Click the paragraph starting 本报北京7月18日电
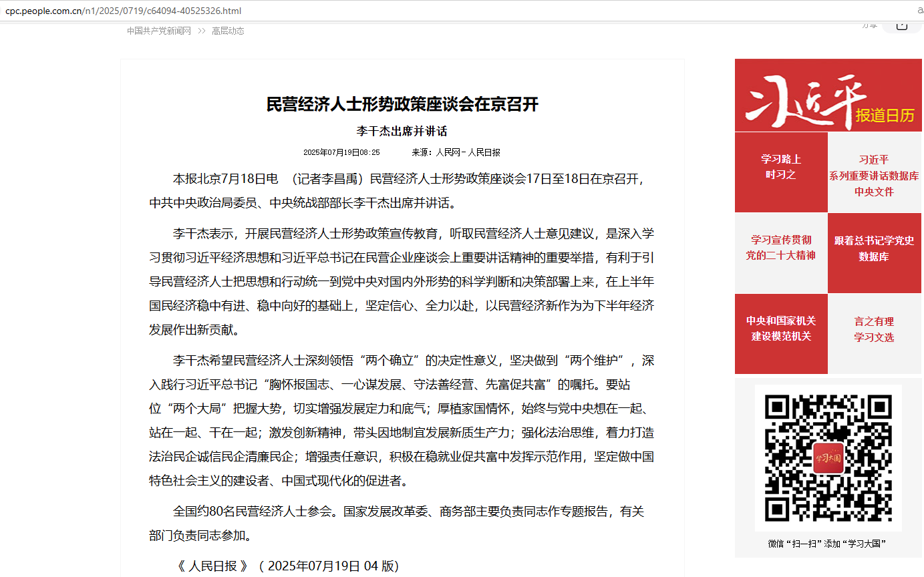Screen dimensions: 924x577 click(x=402, y=191)
